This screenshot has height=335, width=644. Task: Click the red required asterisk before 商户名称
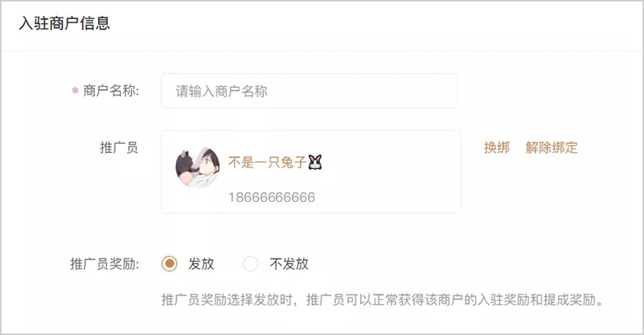click(x=75, y=91)
